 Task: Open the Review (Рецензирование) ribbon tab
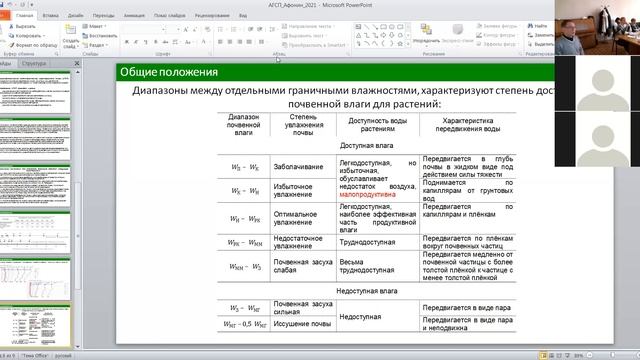click(212, 16)
